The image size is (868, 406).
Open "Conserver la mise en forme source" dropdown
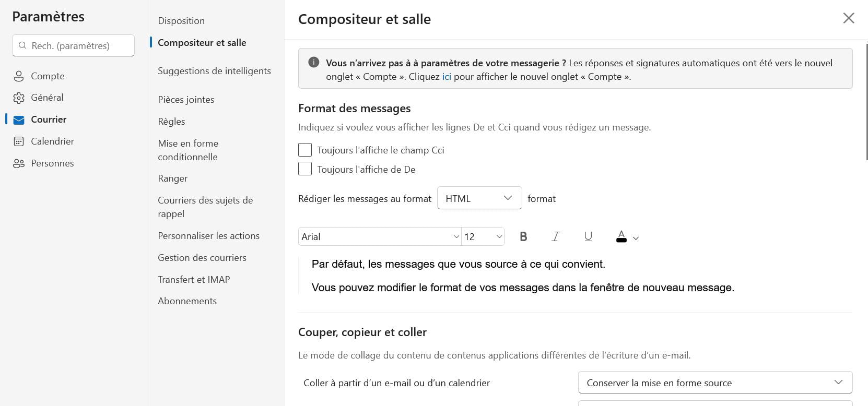tap(714, 383)
